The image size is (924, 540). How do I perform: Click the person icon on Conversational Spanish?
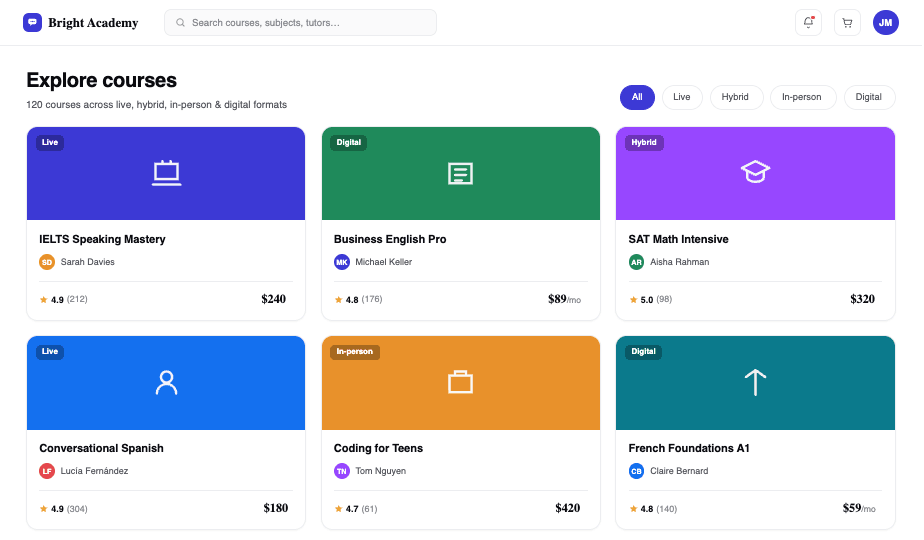[x=167, y=383]
